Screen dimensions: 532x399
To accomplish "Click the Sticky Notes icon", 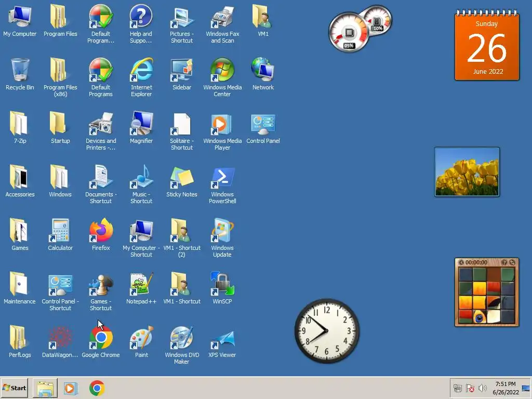I will 182,181.
